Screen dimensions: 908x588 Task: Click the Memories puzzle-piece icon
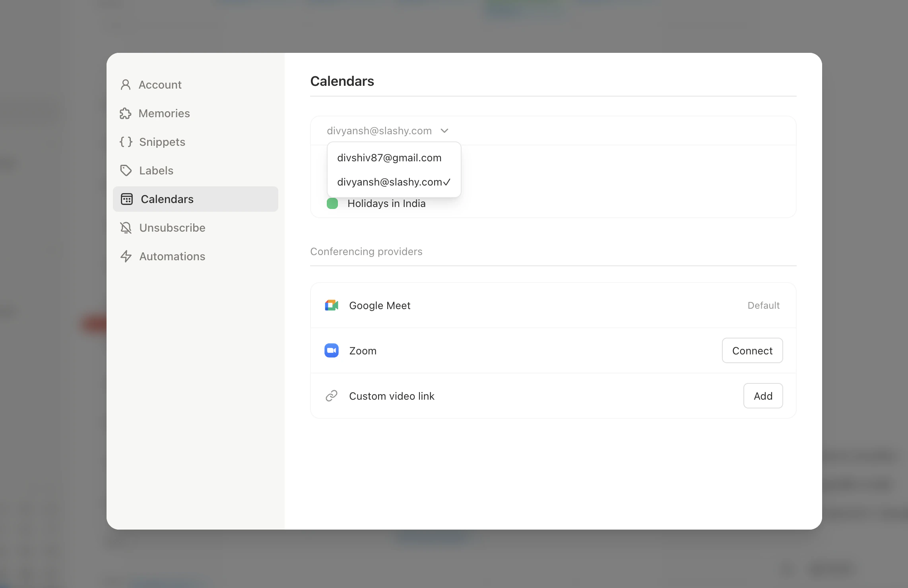126,113
